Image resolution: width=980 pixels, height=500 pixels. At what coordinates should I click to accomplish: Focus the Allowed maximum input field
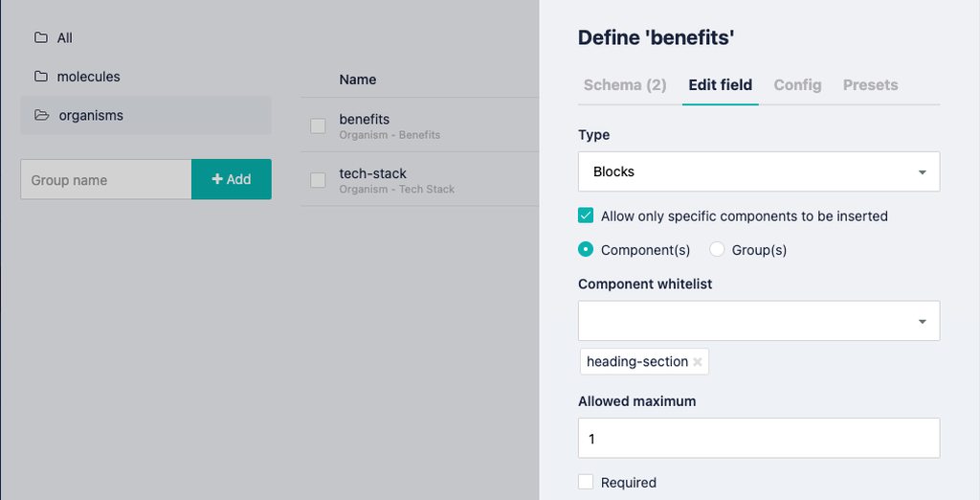(x=758, y=439)
